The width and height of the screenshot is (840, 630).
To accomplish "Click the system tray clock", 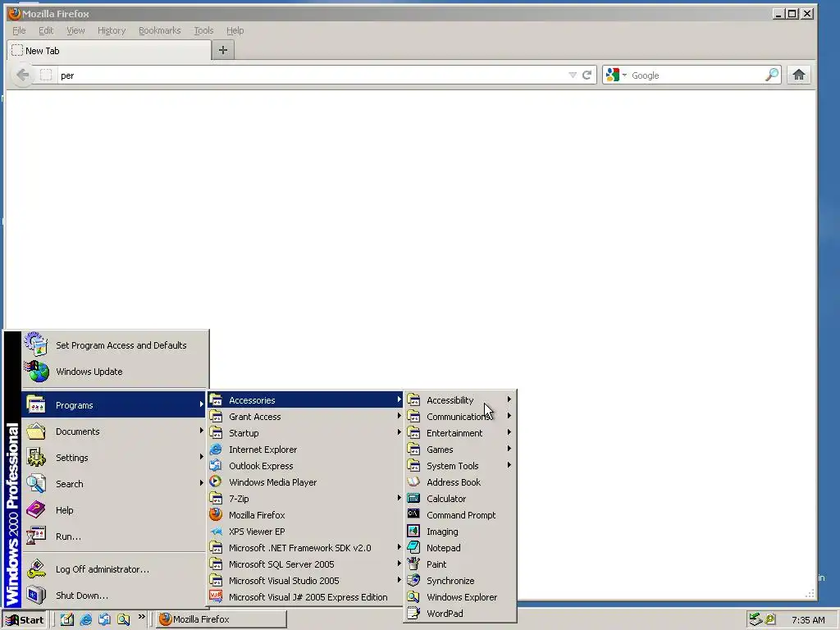I will tap(808, 620).
